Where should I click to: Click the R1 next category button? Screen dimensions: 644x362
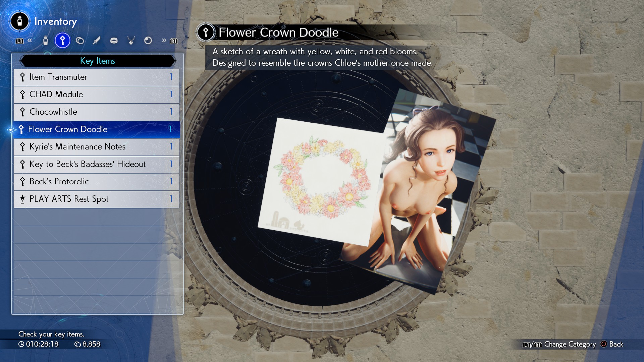point(173,41)
